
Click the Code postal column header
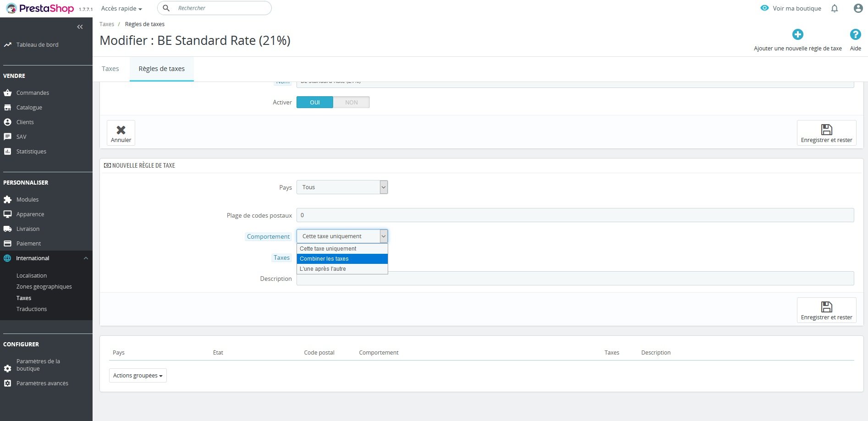click(x=319, y=352)
